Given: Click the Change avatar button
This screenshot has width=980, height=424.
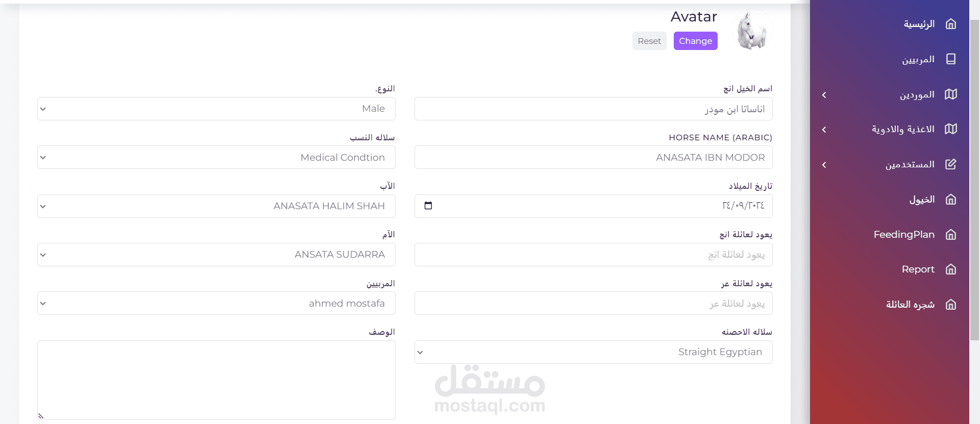Looking at the screenshot, I should pyautogui.click(x=695, y=41).
